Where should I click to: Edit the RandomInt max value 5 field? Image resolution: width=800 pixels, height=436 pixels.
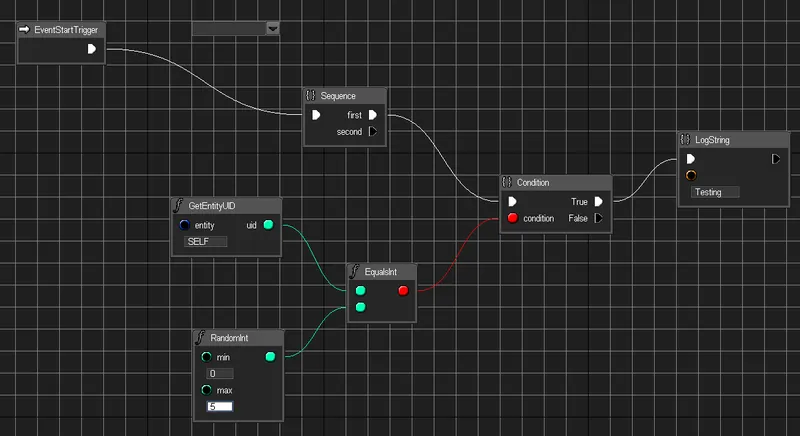tap(220, 406)
